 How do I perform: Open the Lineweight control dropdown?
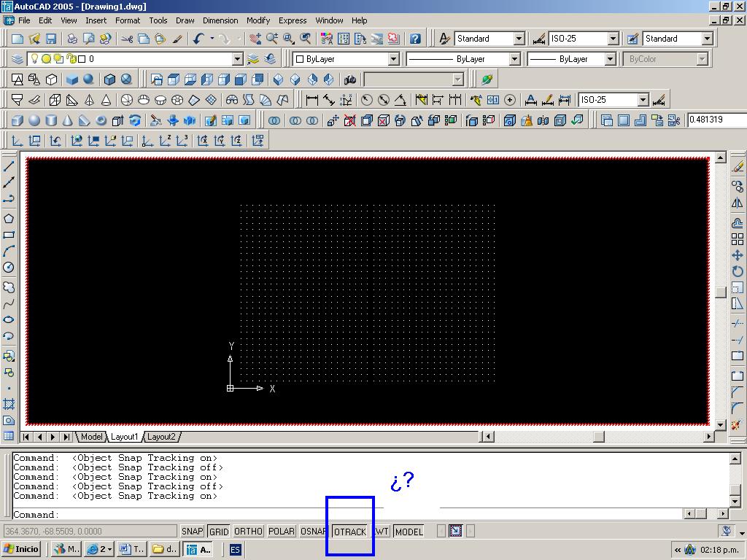click(611, 59)
